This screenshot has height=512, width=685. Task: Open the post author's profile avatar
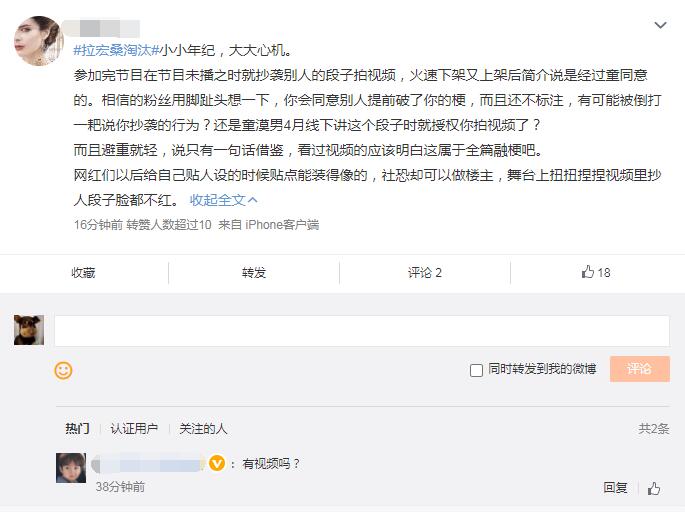pos(38,42)
